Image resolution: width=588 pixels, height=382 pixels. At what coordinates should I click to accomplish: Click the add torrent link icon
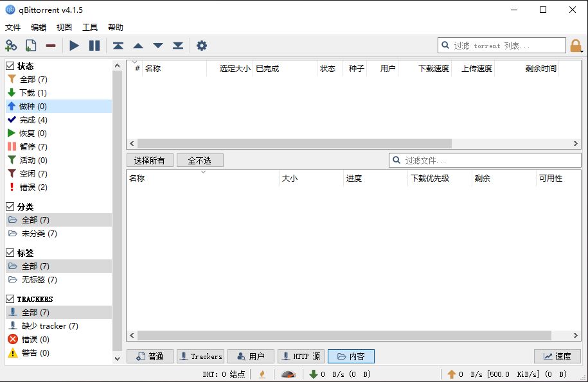click(11, 46)
